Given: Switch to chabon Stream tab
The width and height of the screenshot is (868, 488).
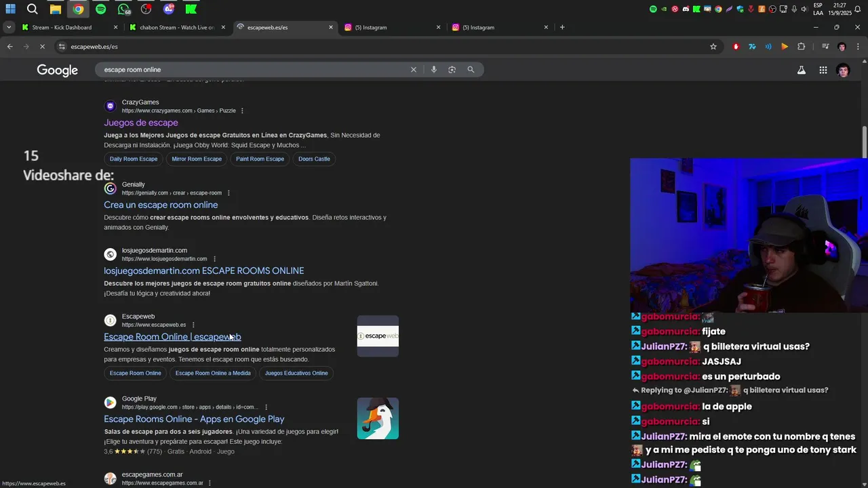Looking at the screenshot, I should point(176,27).
